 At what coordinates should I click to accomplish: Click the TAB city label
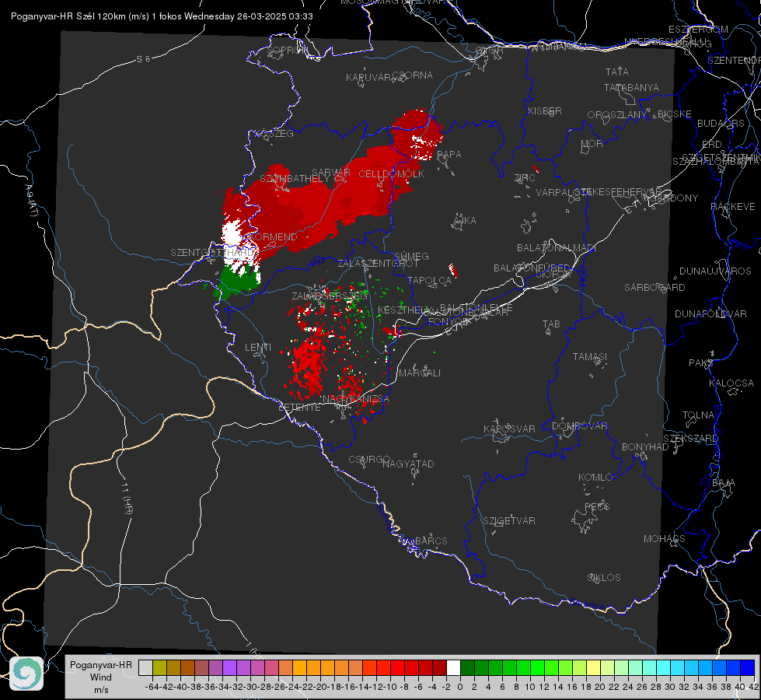click(x=551, y=324)
